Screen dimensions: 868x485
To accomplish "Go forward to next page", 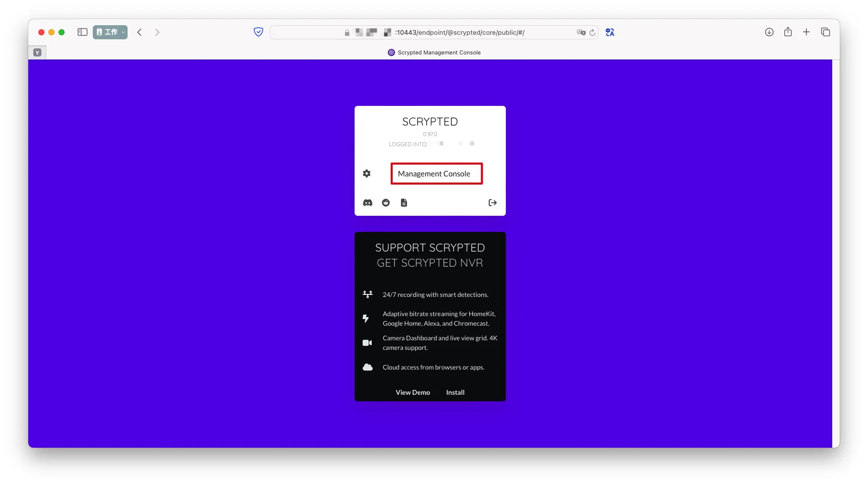I will coord(157,32).
